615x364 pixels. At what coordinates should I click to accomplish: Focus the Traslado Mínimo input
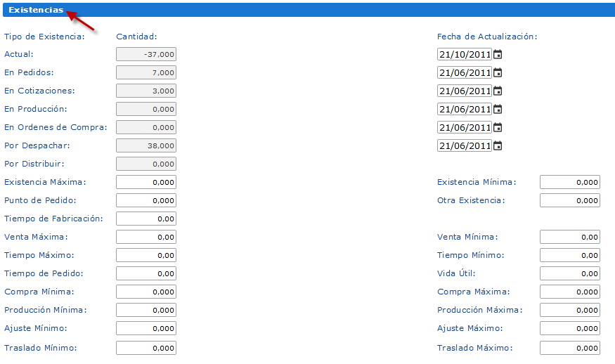146,348
